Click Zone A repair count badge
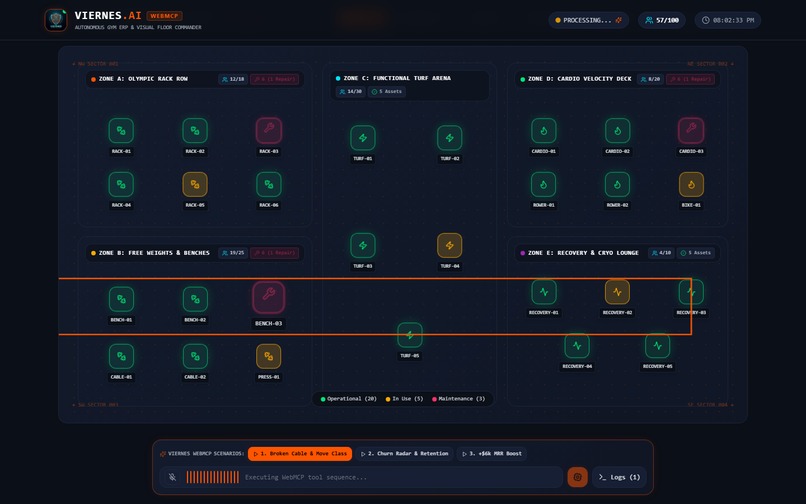Screen dimensions: 806x504 pyautogui.click(x=274, y=79)
